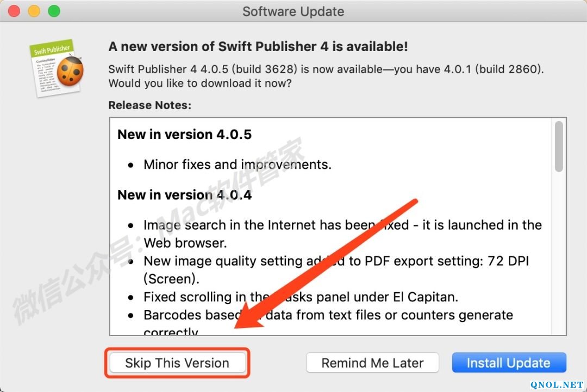Click the "Fixed scrolling" El Capitan note
Screen dimensions: 587x392
[x=301, y=297]
